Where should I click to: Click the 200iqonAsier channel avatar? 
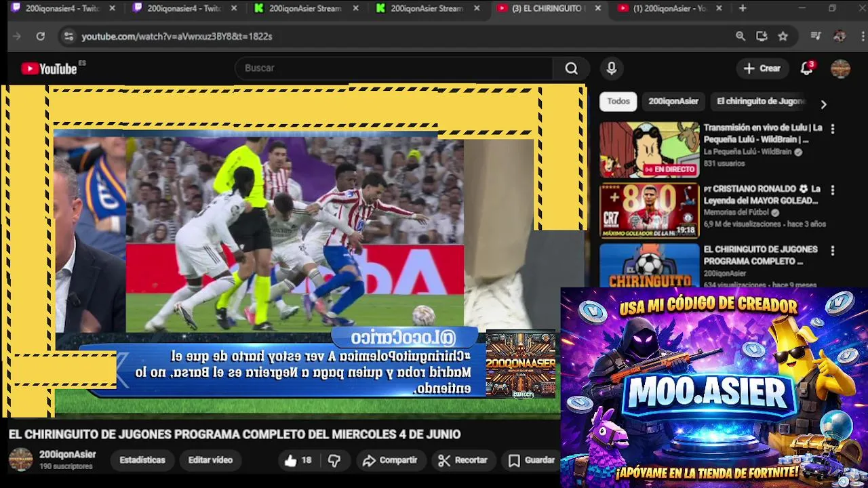point(20,460)
